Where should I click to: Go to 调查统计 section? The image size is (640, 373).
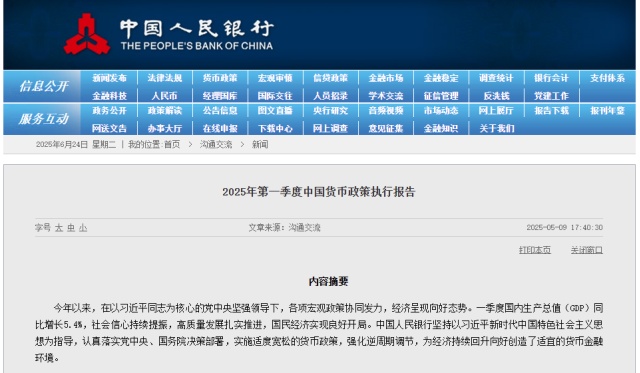point(496,78)
